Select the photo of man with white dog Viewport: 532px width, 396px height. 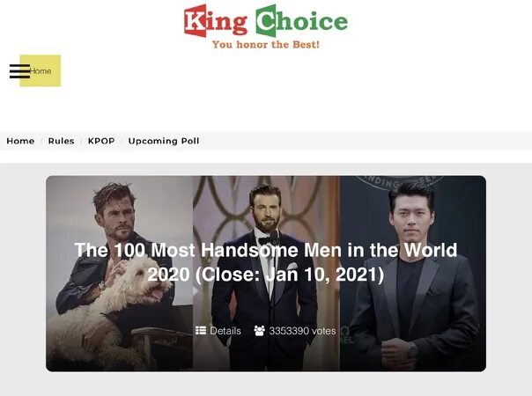(120, 274)
